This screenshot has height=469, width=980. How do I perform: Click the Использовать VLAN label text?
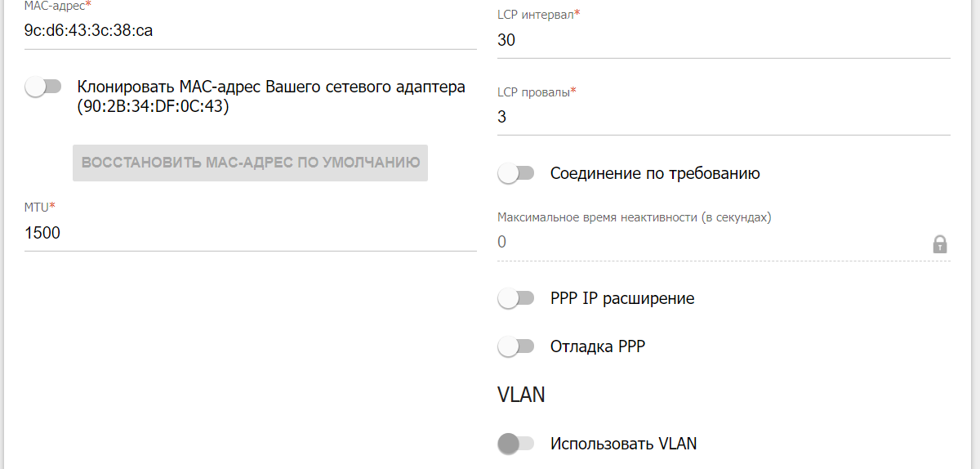(x=624, y=444)
